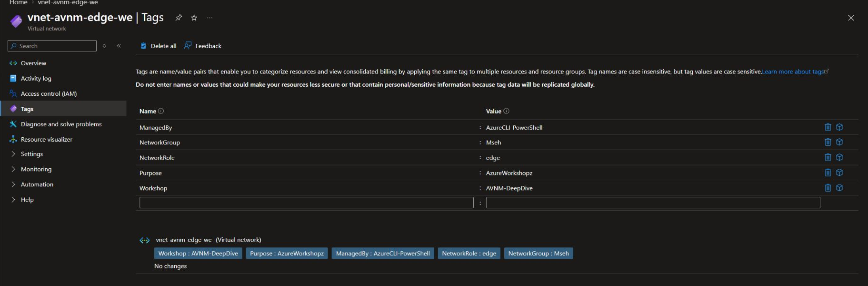The image size is (868, 286).
Task: Click the empty new tag Value field
Action: [x=653, y=203]
